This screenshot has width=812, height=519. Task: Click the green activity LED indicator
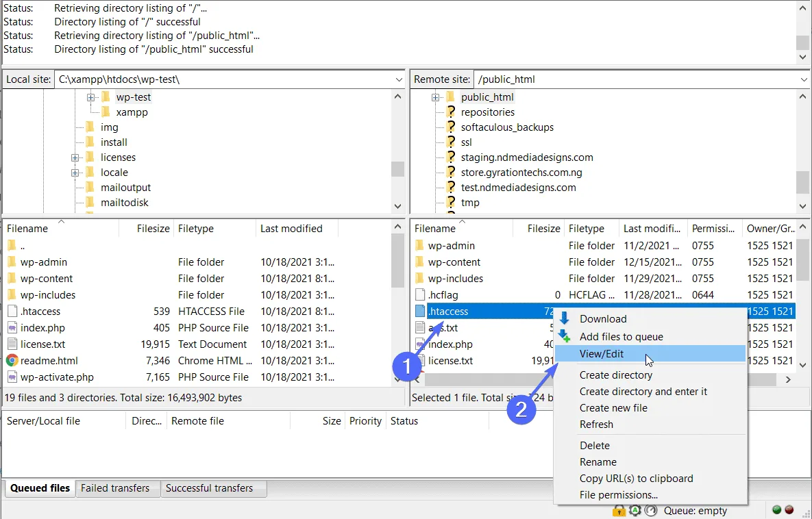coord(777,510)
